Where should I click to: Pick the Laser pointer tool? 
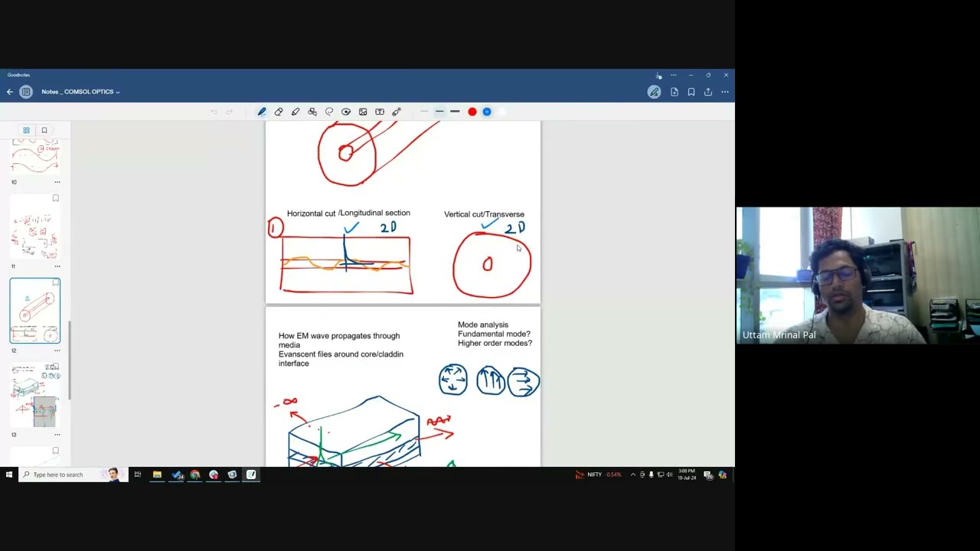397,112
